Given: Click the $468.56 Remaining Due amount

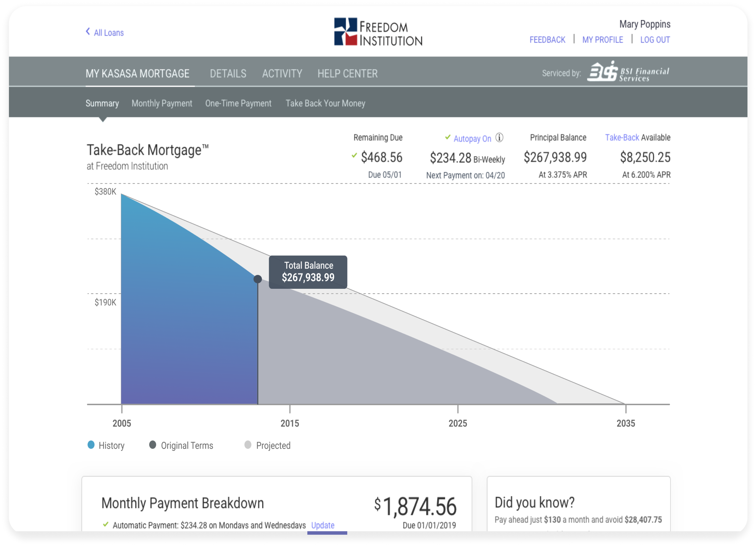Looking at the screenshot, I should [382, 157].
